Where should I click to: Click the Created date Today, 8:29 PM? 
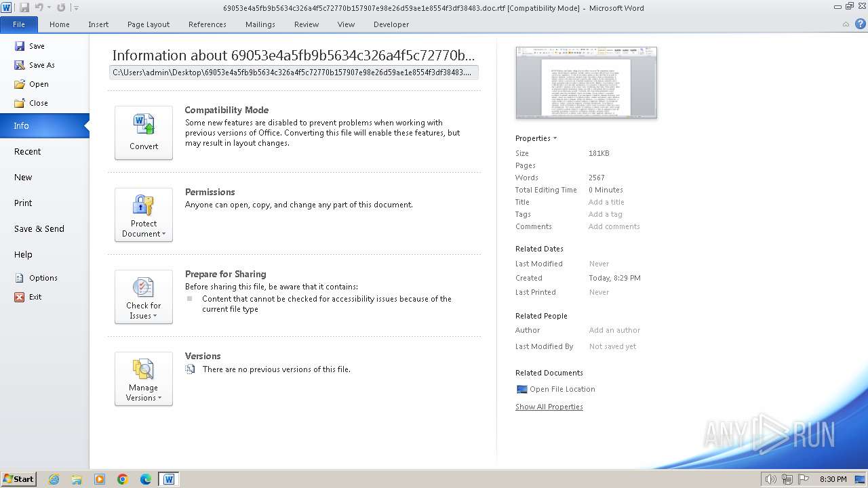(x=614, y=278)
